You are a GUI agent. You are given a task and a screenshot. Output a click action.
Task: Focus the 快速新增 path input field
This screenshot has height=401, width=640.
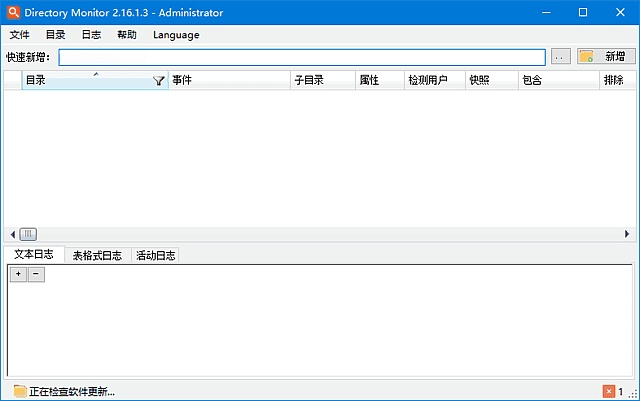302,57
